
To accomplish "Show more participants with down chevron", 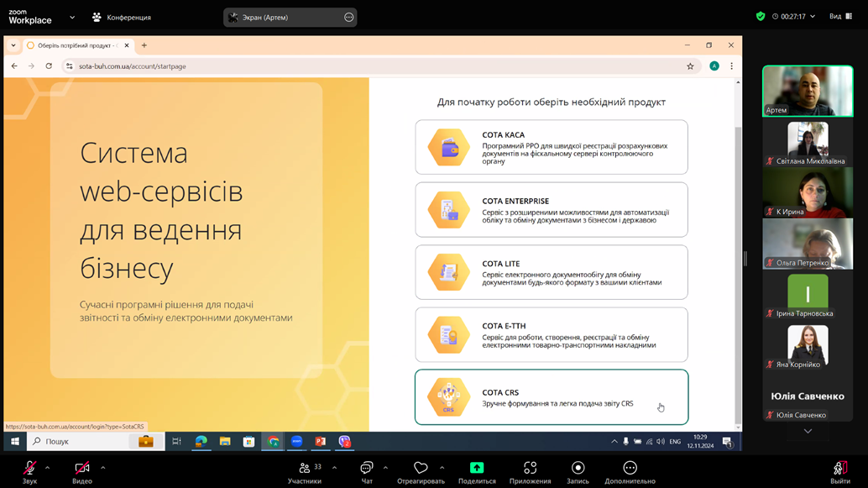I will pyautogui.click(x=808, y=431).
